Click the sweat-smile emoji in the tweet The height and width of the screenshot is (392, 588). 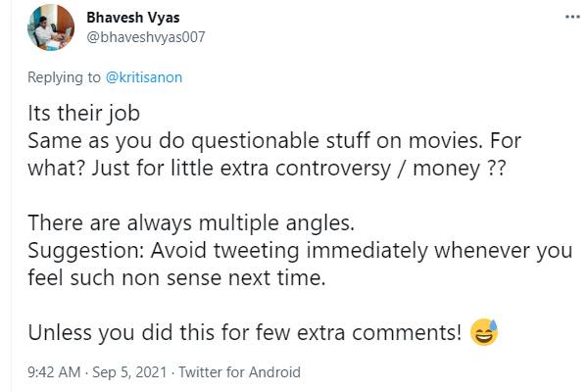(x=483, y=332)
